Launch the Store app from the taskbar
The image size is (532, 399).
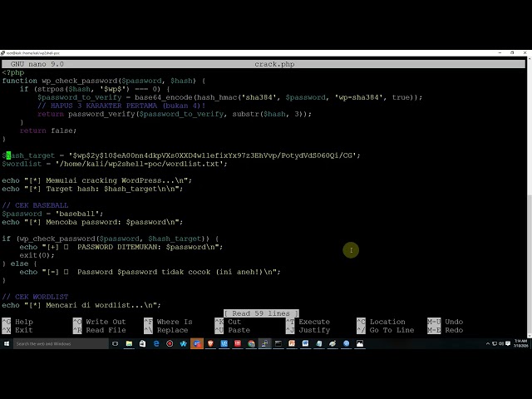point(142,343)
